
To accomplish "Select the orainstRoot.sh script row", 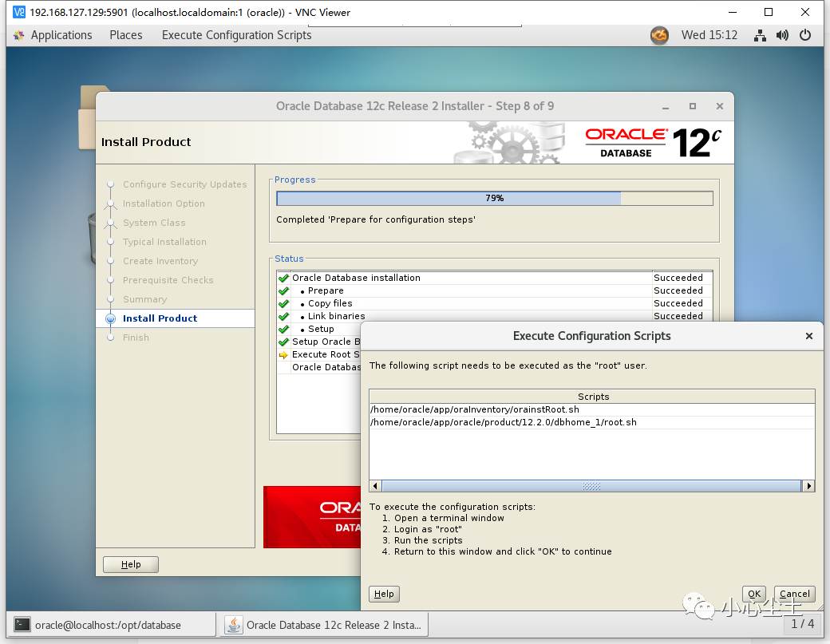I will (x=592, y=409).
